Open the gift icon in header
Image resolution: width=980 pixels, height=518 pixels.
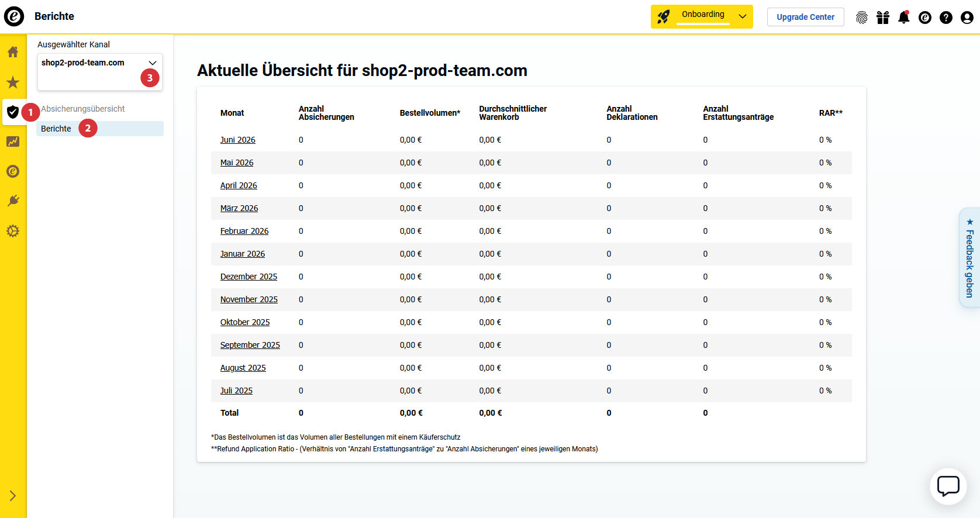tap(883, 18)
